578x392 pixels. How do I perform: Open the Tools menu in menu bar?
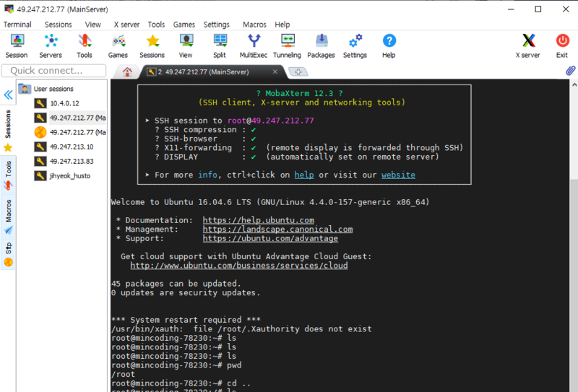click(x=156, y=25)
